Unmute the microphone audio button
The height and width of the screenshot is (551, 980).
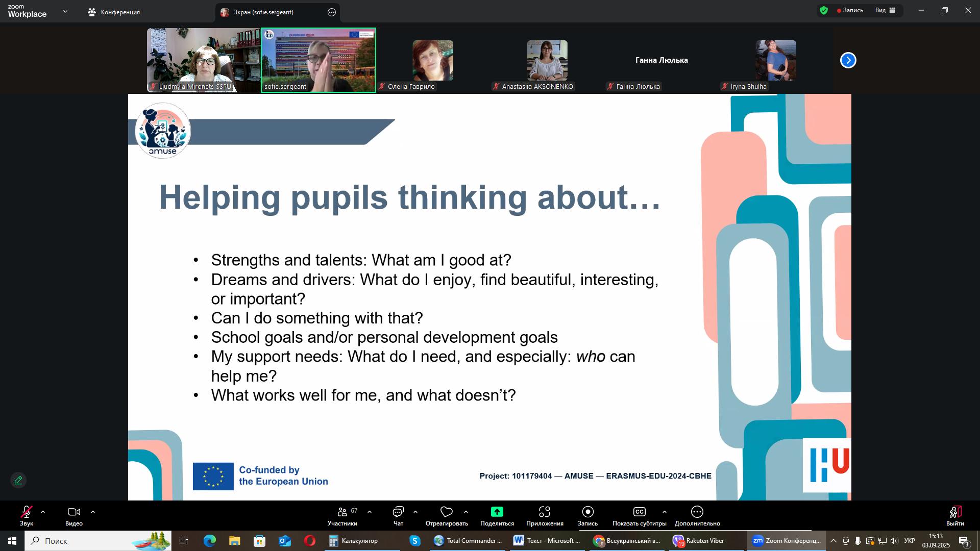click(27, 512)
